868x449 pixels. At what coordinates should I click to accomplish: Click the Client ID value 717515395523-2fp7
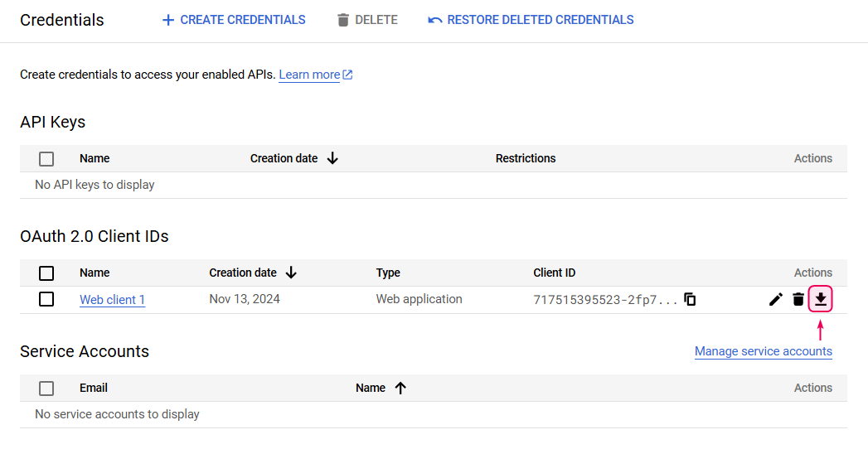click(x=605, y=300)
